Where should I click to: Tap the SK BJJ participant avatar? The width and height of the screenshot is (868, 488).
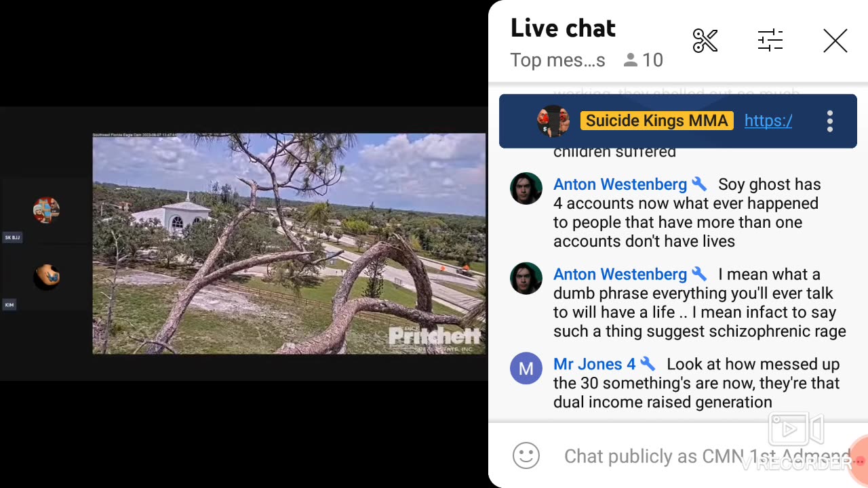(46, 210)
